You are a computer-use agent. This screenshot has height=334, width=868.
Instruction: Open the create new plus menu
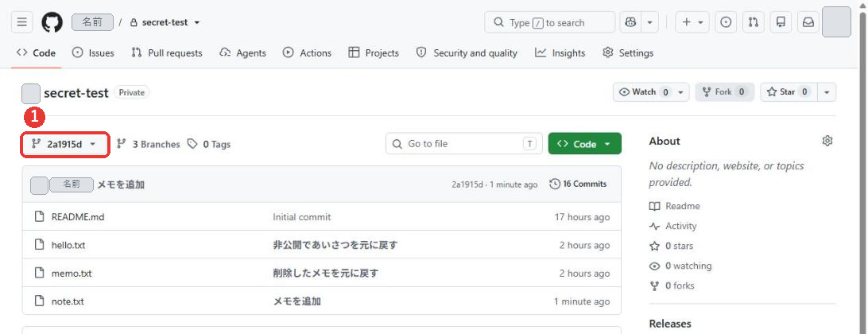(x=692, y=22)
